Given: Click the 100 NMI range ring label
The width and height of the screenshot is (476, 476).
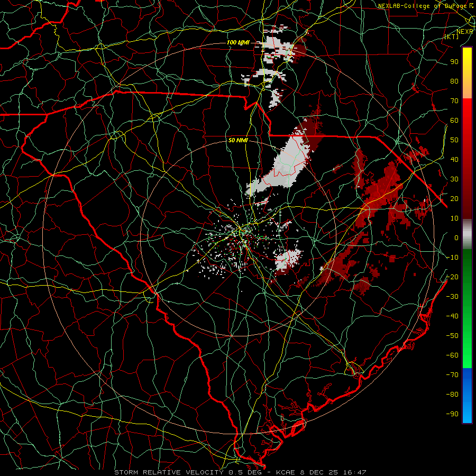Looking at the screenshot, I should (238, 42).
